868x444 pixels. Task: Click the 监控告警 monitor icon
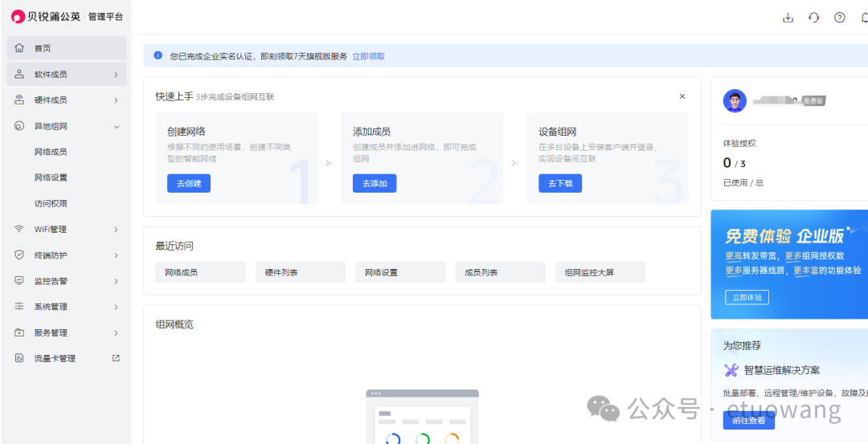19,281
